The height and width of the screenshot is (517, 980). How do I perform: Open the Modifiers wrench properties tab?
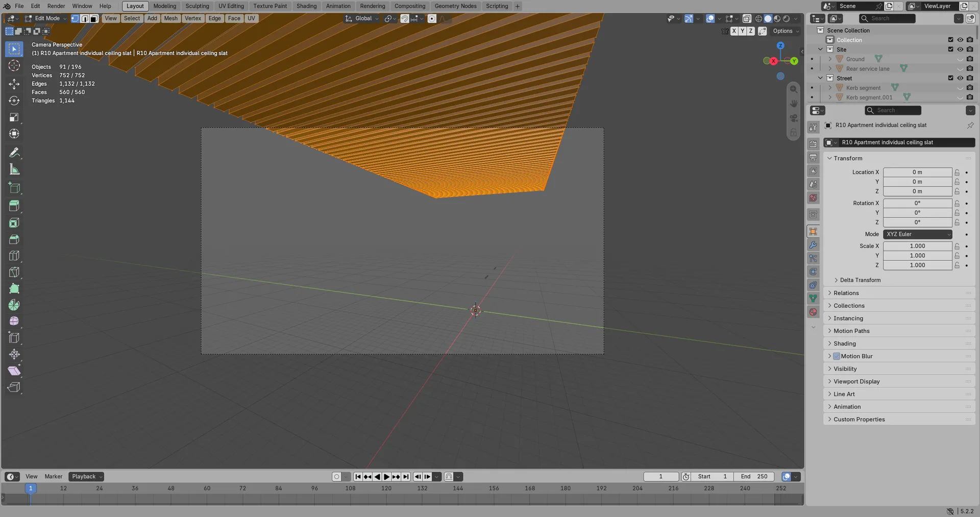coord(813,245)
